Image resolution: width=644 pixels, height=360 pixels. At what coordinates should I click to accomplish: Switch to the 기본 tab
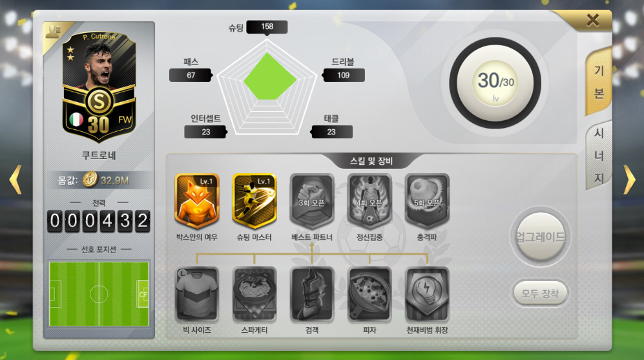click(x=598, y=82)
